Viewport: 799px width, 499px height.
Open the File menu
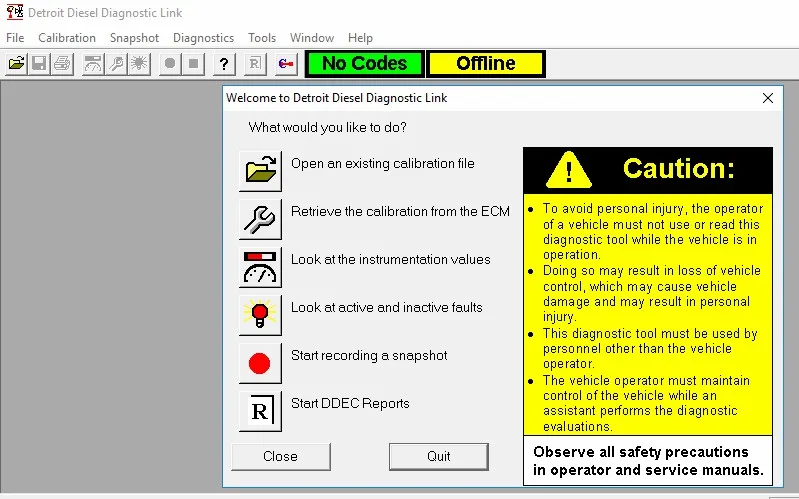pos(15,38)
